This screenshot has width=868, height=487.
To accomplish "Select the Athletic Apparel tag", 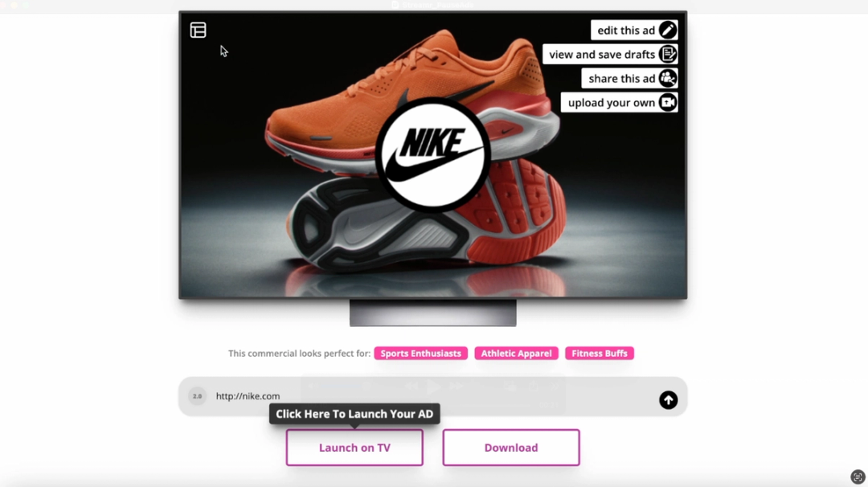I will point(516,353).
